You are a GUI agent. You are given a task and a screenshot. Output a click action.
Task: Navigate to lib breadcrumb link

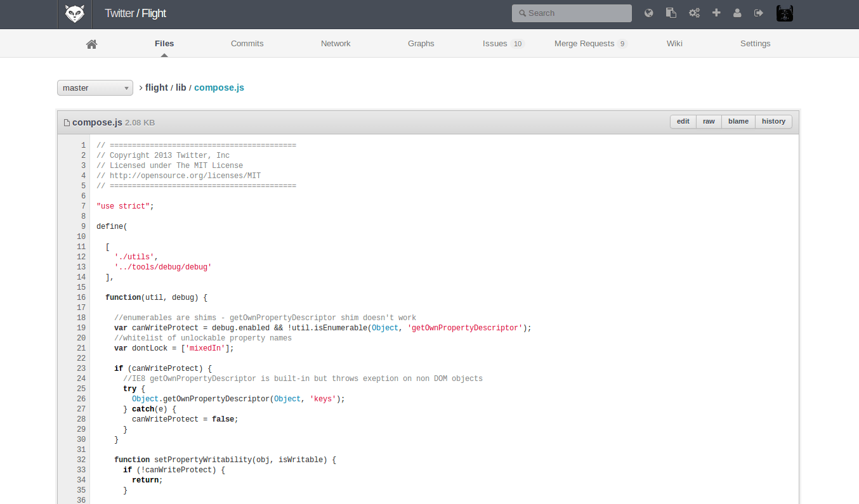click(x=181, y=87)
